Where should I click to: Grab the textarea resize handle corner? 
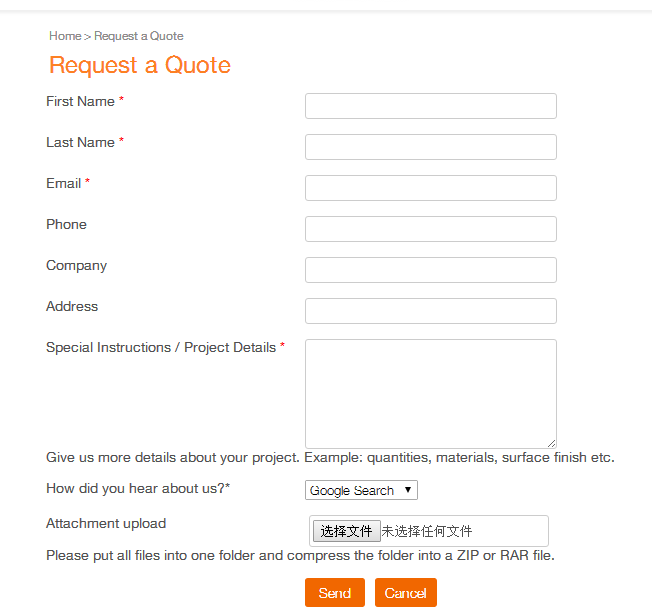[x=551, y=443]
